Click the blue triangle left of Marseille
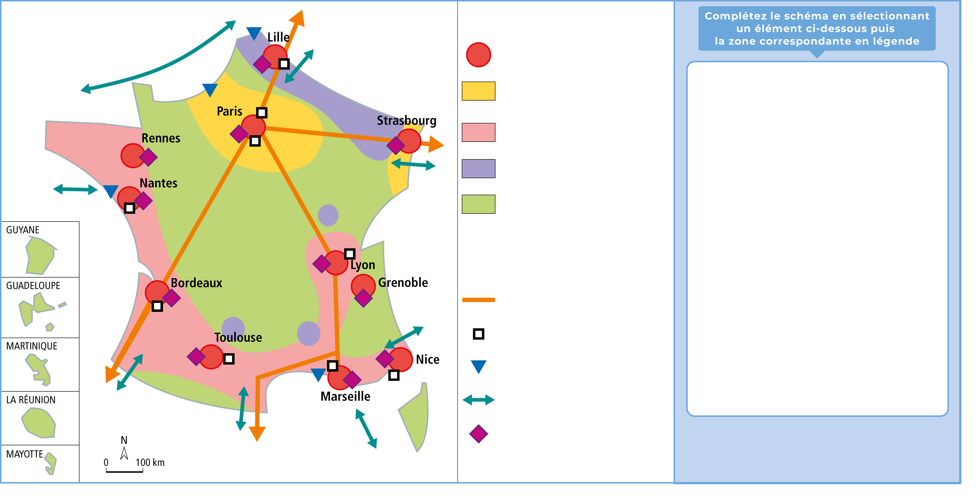This screenshot has width=980, height=498. pyautogui.click(x=318, y=375)
